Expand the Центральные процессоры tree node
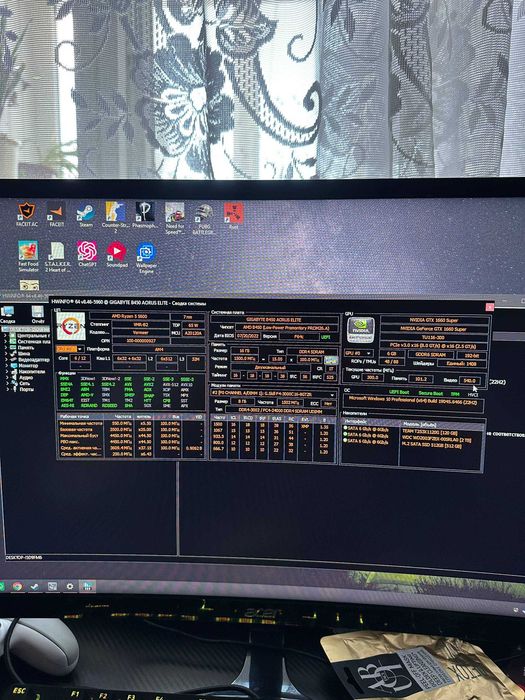The height and width of the screenshot is (700, 525). 6,336
